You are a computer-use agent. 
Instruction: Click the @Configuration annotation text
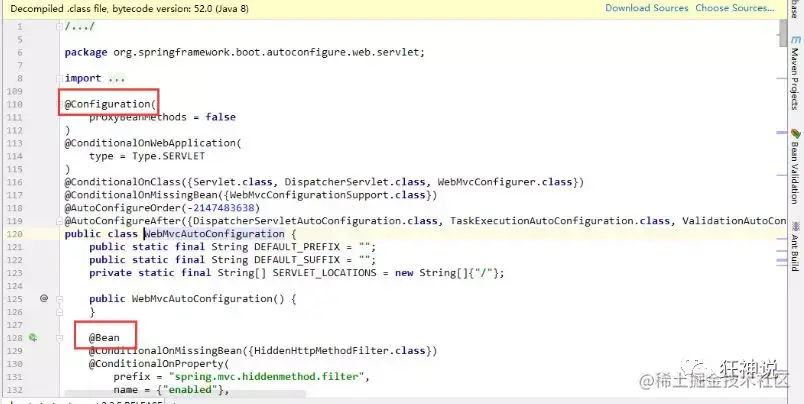(110, 104)
